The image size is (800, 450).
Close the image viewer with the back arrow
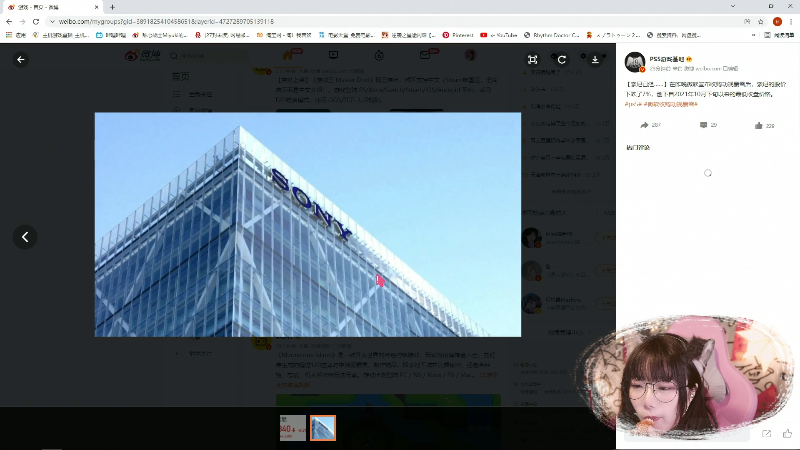(x=21, y=60)
